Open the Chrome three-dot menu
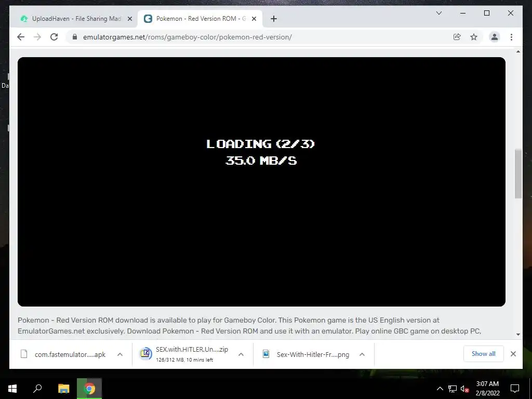The image size is (532, 399). pos(511,37)
